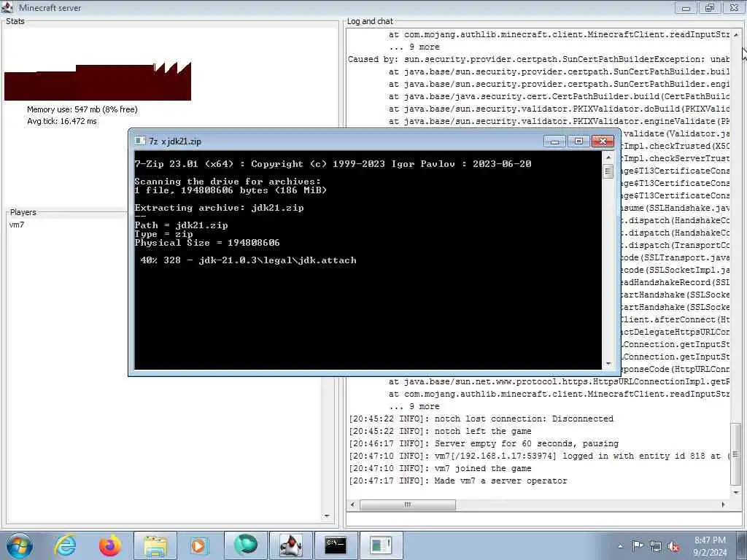Open the clock showing 8:47 PM
Screen dimensions: 747x560
pyautogui.click(x=710, y=546)
